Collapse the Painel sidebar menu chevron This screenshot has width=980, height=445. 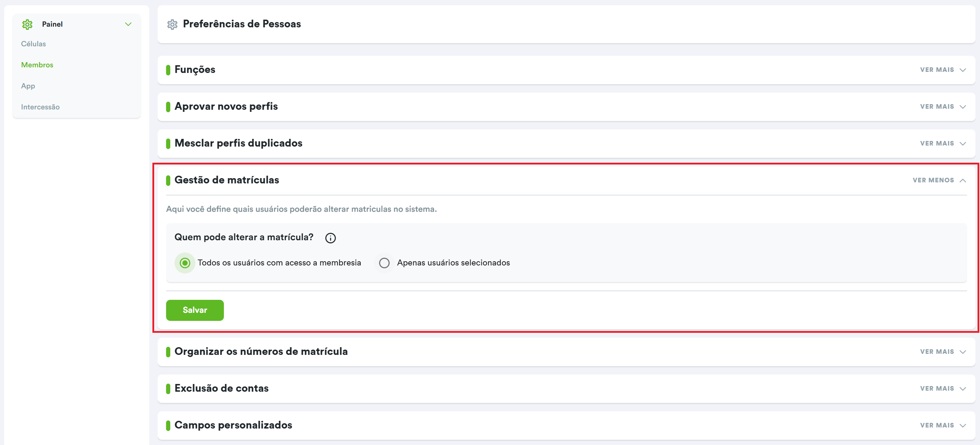128,24
